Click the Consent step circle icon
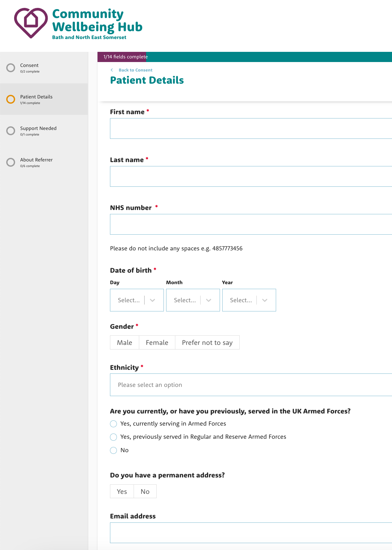This screenshot has height=550, width=392. point(11,68)
